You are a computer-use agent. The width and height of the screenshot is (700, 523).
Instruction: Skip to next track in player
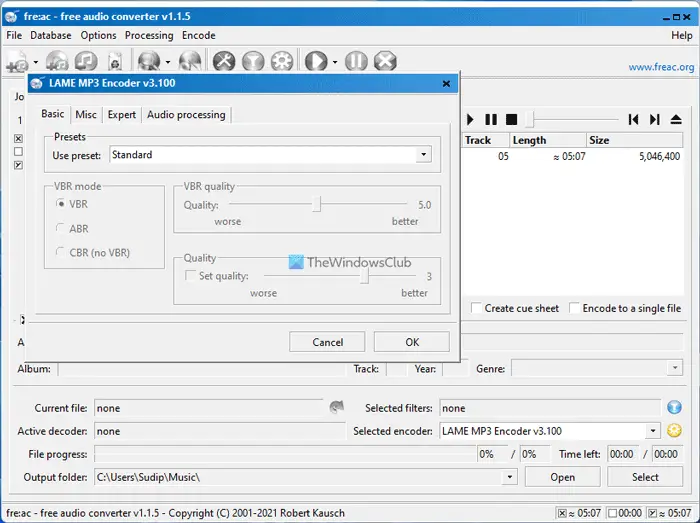(654, 119)
